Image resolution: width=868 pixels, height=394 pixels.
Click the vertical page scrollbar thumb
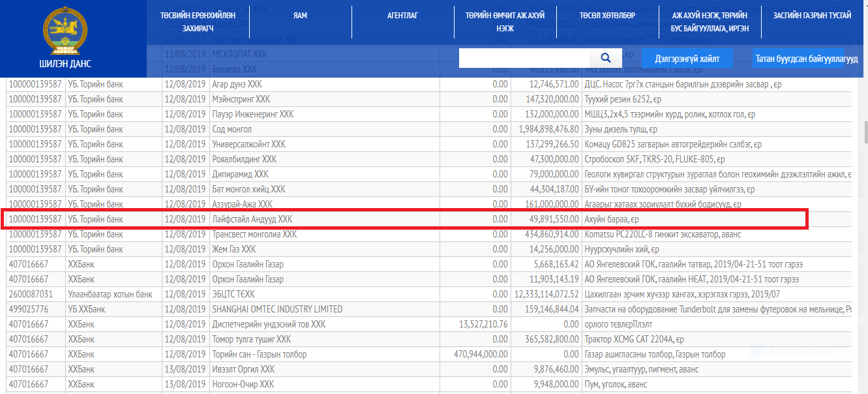[865, 132]
